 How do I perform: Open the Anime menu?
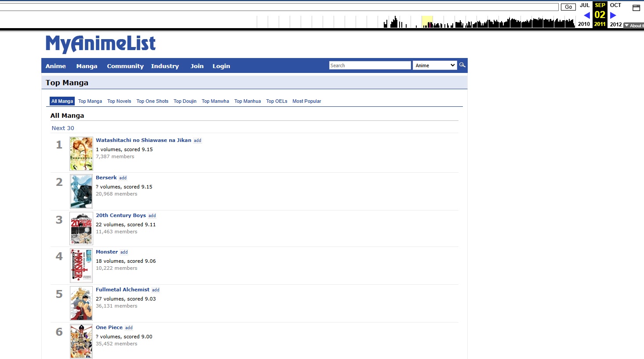pos(56,66)
